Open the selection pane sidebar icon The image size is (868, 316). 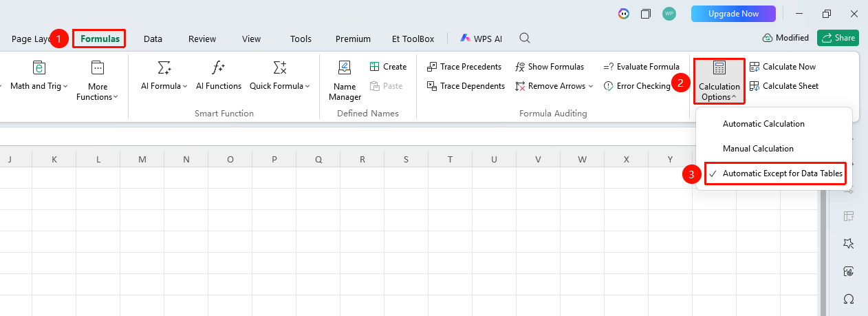pos(849,244)
